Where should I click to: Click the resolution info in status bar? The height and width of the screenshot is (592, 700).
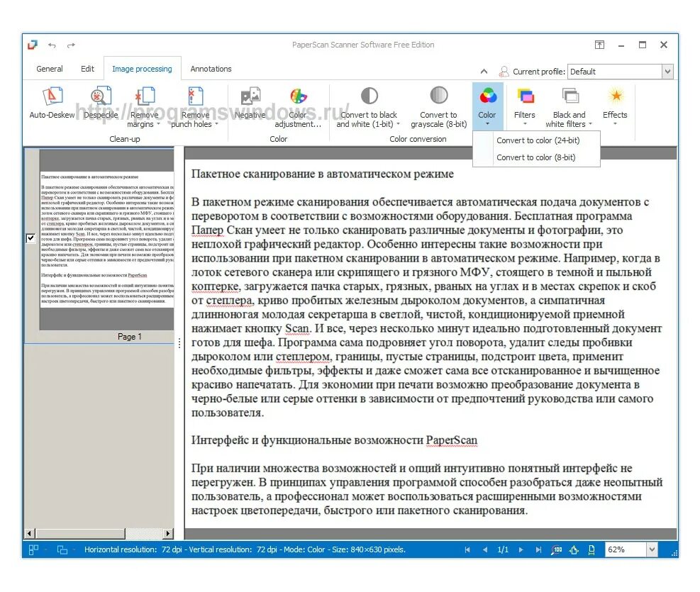[x=245, y=549]
